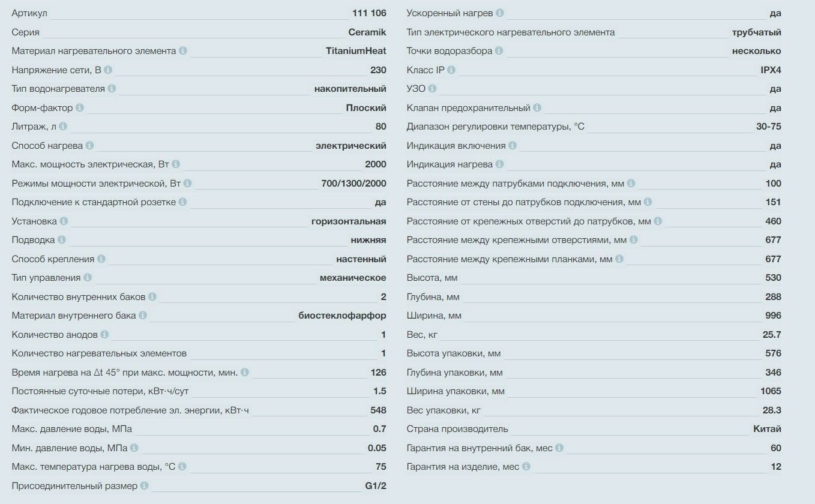Click info icon next to Форм-фактор
815x504 pixels.
[80, 108]
